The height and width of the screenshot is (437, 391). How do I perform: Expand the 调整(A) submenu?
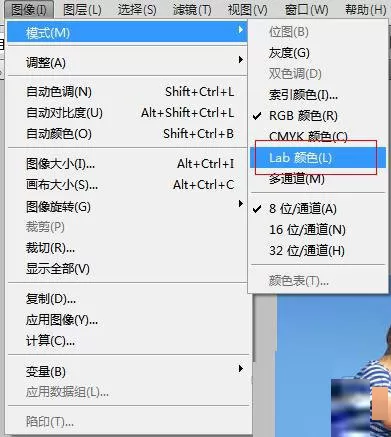pos(127,62)
